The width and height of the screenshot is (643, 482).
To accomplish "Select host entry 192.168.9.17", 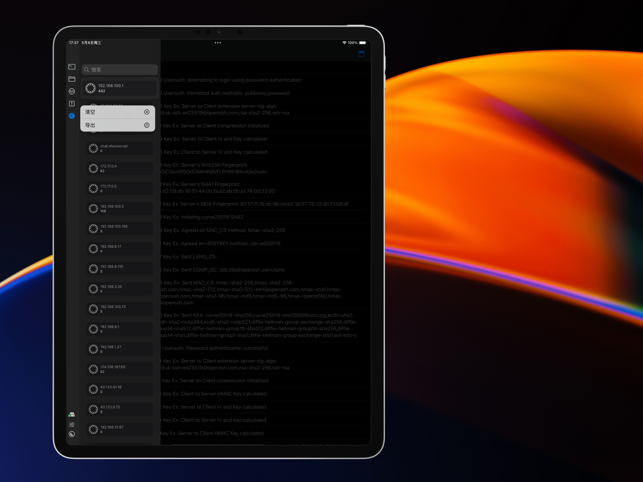I will [120, 249].
